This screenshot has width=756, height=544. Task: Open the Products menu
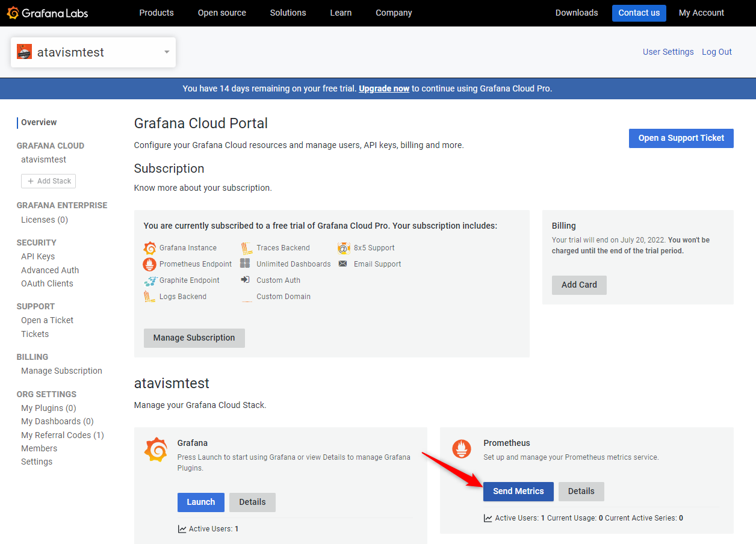(156, 13)
